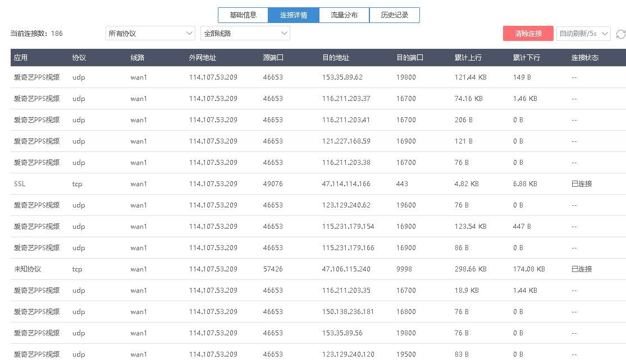
Task: Click the 目的端口 column header
Action: (410, 57)
